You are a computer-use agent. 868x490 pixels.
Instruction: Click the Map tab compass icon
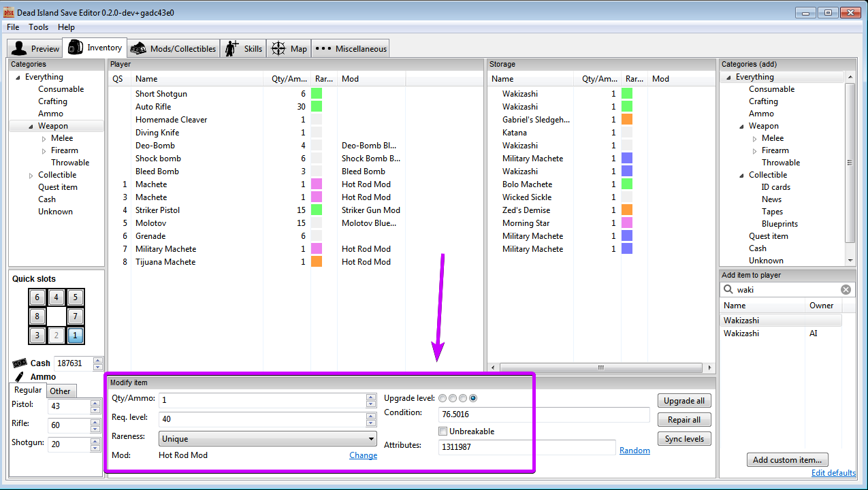coord(278,48)
